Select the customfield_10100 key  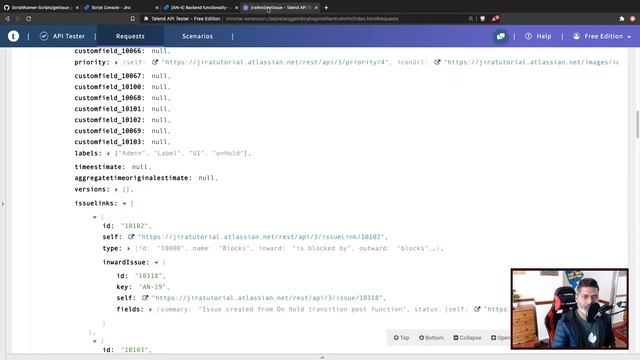(x=110, y=87)
